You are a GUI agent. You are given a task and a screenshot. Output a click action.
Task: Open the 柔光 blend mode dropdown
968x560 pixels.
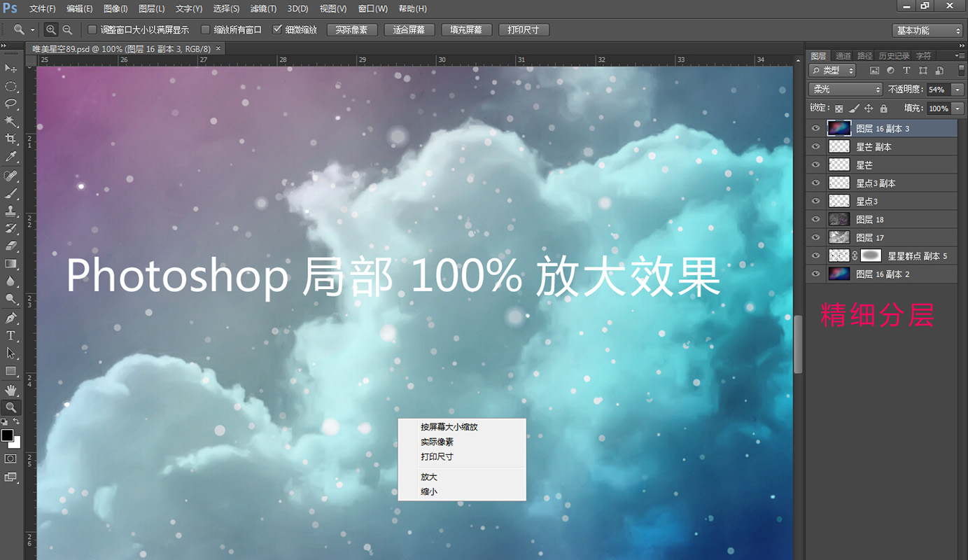846,90
